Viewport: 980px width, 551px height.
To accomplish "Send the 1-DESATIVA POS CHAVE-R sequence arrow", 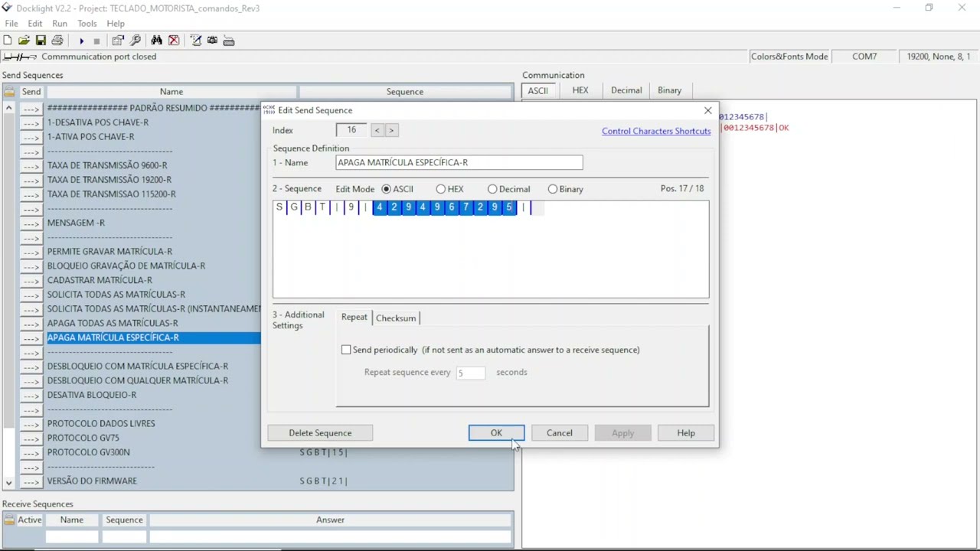I will (x=31, y=122).
